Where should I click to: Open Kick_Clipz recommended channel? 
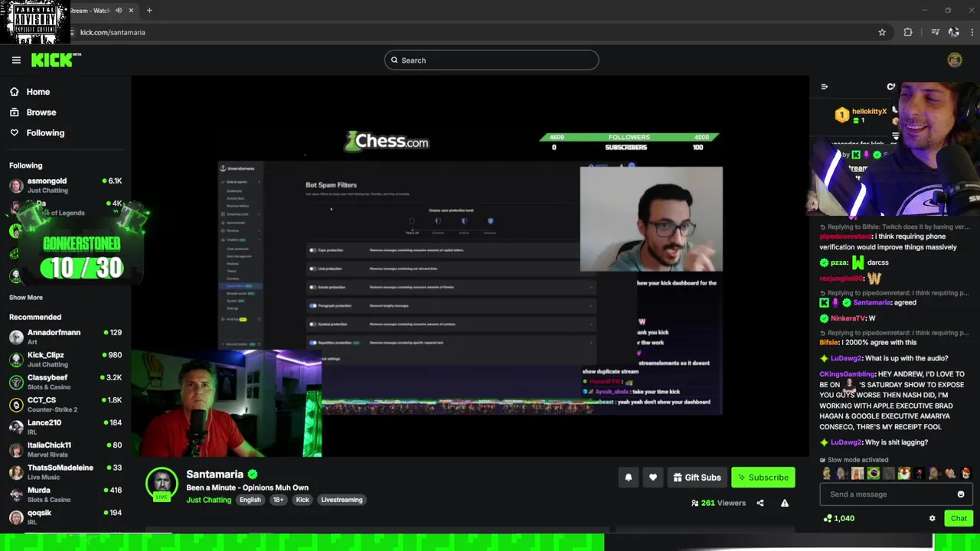pyautogui.click(x=65, y=359)
